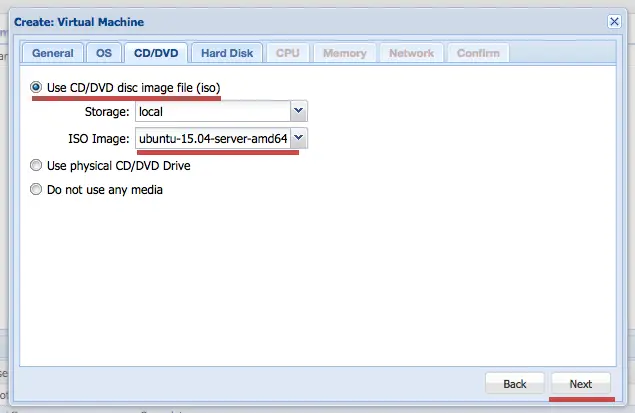This screenshot has width=635, height=413.
Task: Click the Storage: label
Action: 107,111
